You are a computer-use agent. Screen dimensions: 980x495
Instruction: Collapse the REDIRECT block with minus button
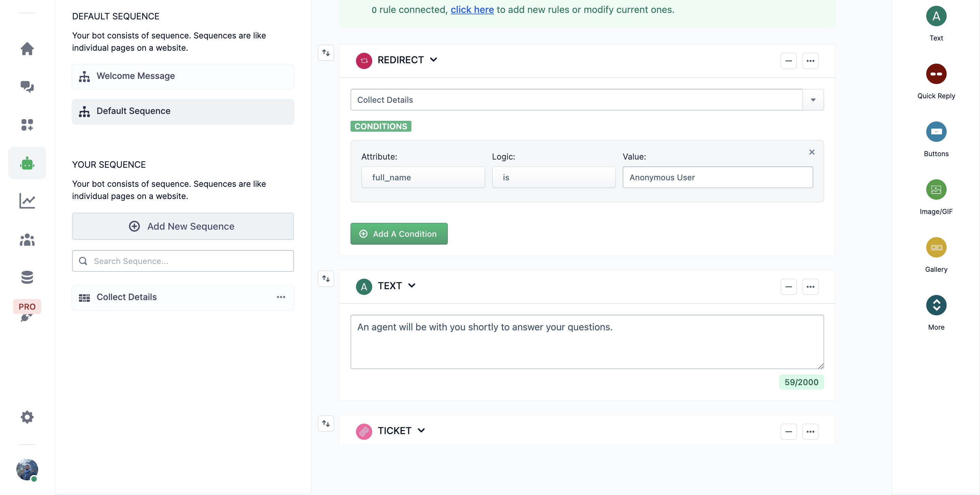[788, 61]
